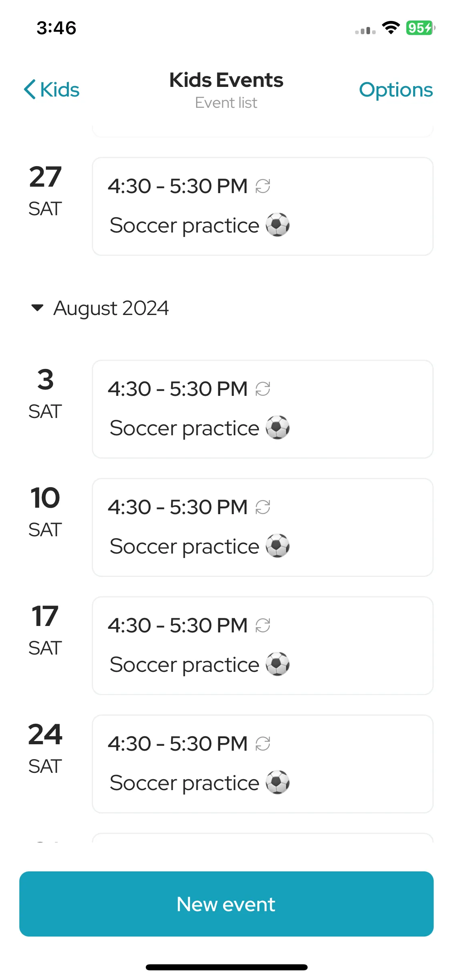Select the 24 SAT date label

click(x=45, y=749)
